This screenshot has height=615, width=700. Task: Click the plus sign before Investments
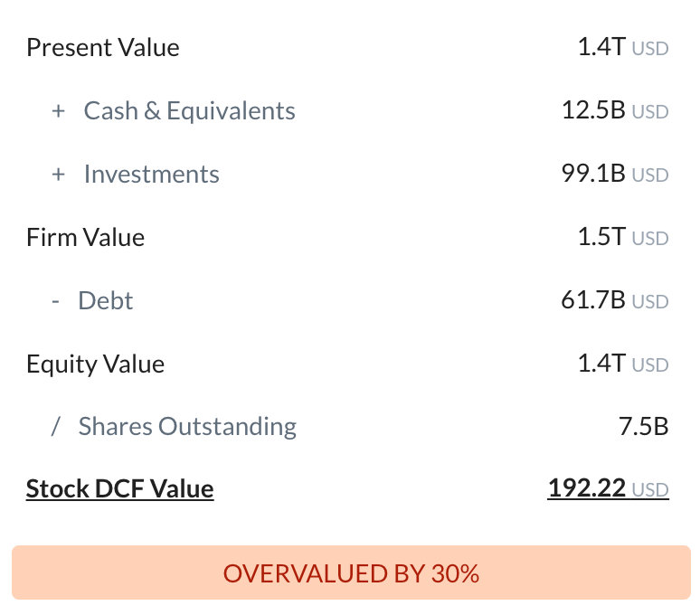click(58, 175)
